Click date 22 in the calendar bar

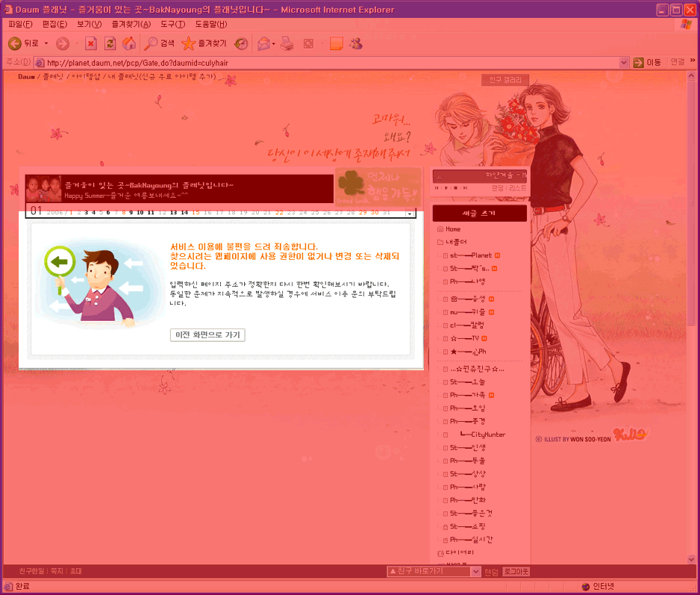click(x=279, y=213)
